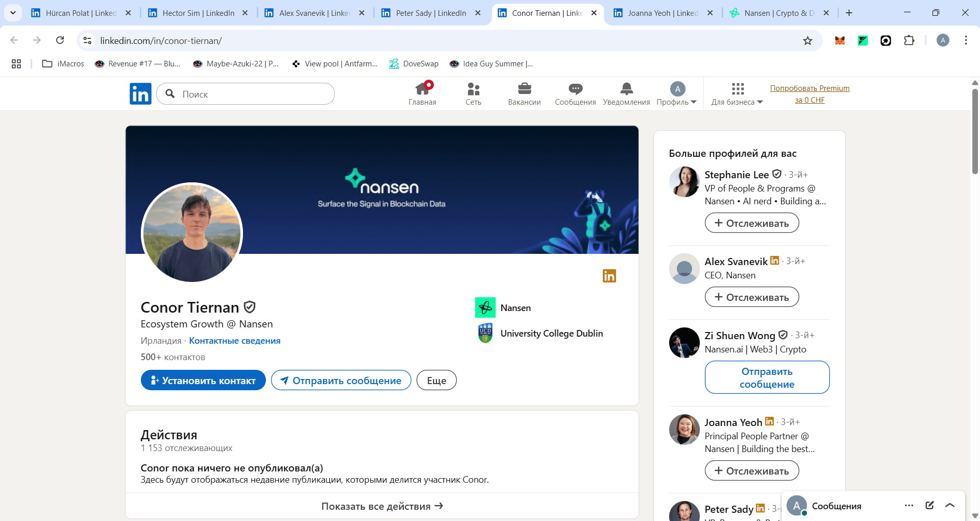This screenshot has height=521, width=980.
Task: Switch to the Alex Svanevik LinkedIn tab
Action: pyautogui.click(x=314, y=13)
